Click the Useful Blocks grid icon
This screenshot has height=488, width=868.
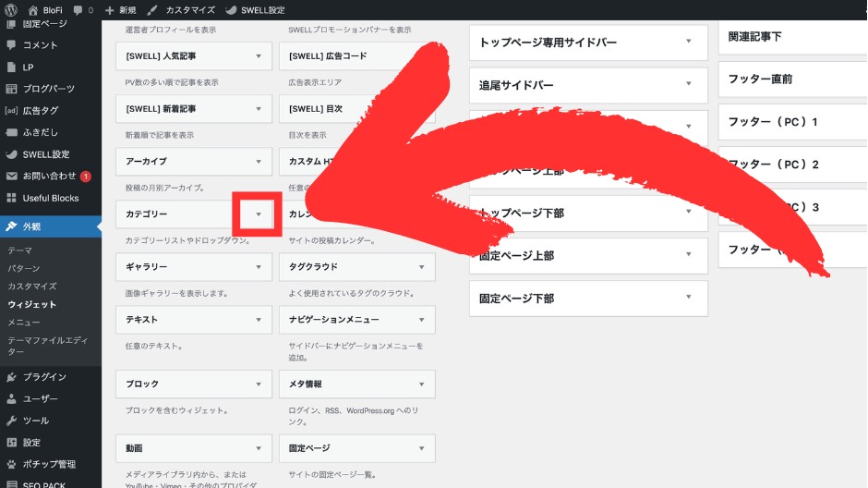coord(11,198)
